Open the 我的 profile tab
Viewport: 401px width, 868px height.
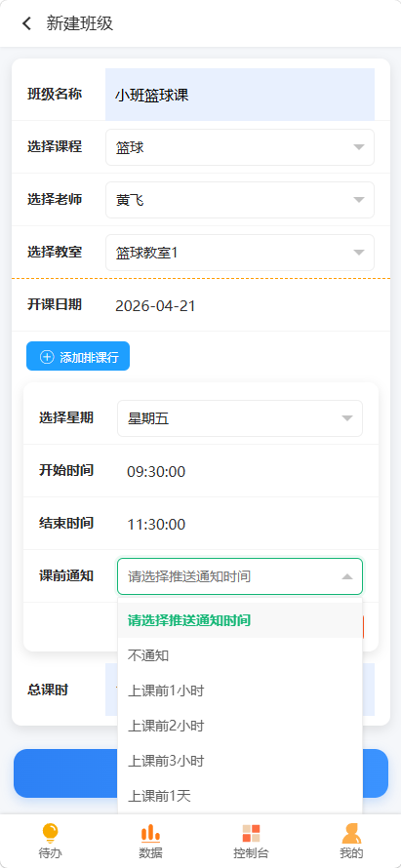[x=351, y=841]
